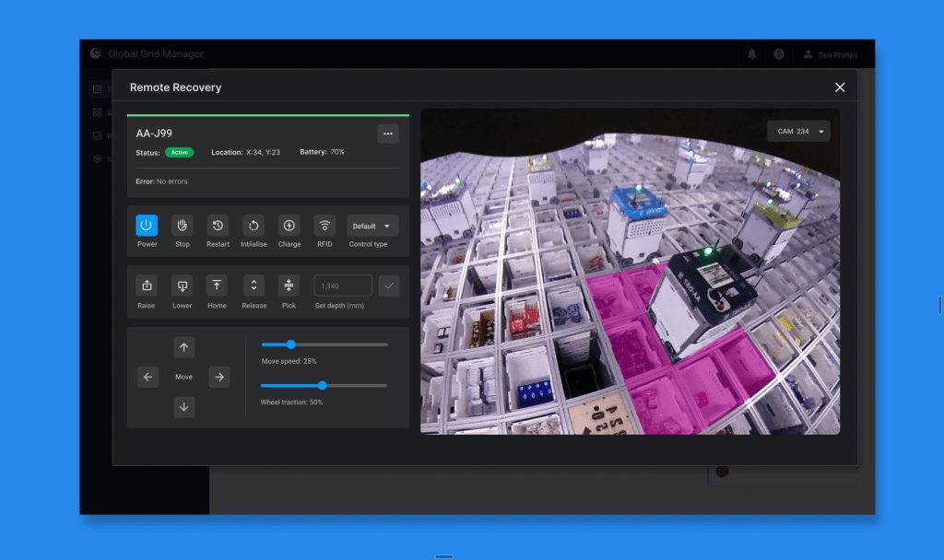944x560 pixels.
Task: Move robot using the up arrow
Action: click(x=184, y=347)
